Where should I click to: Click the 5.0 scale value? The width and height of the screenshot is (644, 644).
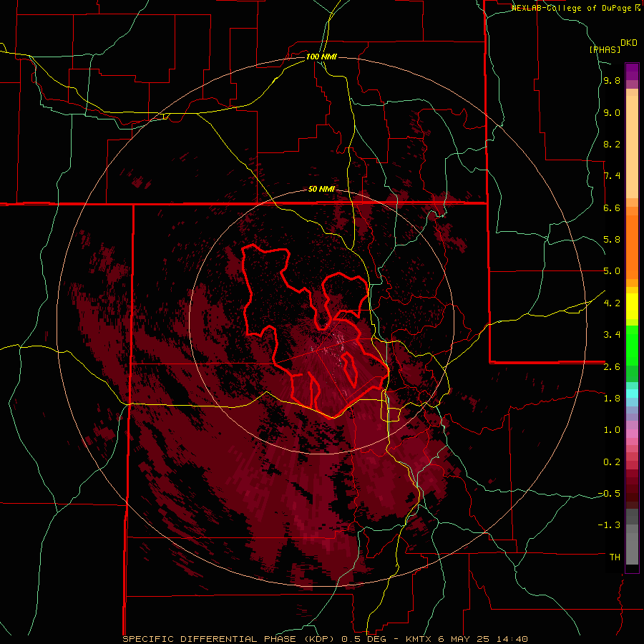pyautogui.click(x=612, y=271)
